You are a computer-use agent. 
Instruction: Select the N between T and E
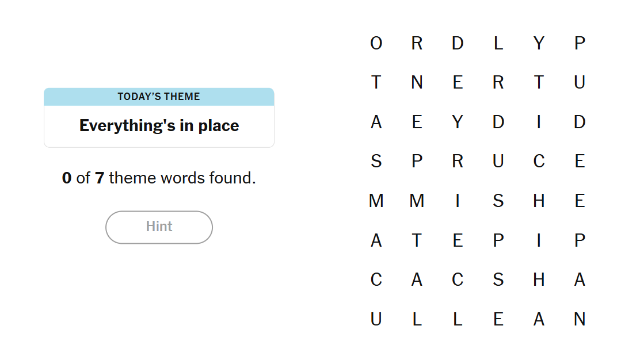pyautogui.click(x=417, y=83)
